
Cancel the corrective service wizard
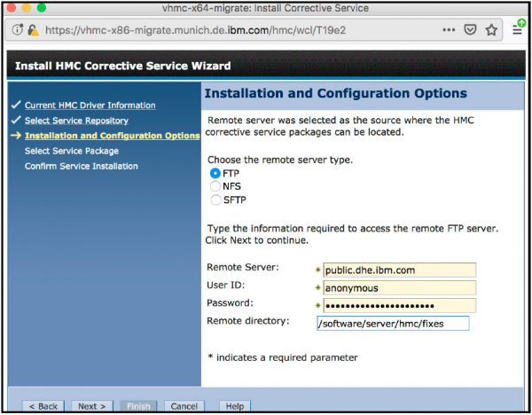click(184, 406)
